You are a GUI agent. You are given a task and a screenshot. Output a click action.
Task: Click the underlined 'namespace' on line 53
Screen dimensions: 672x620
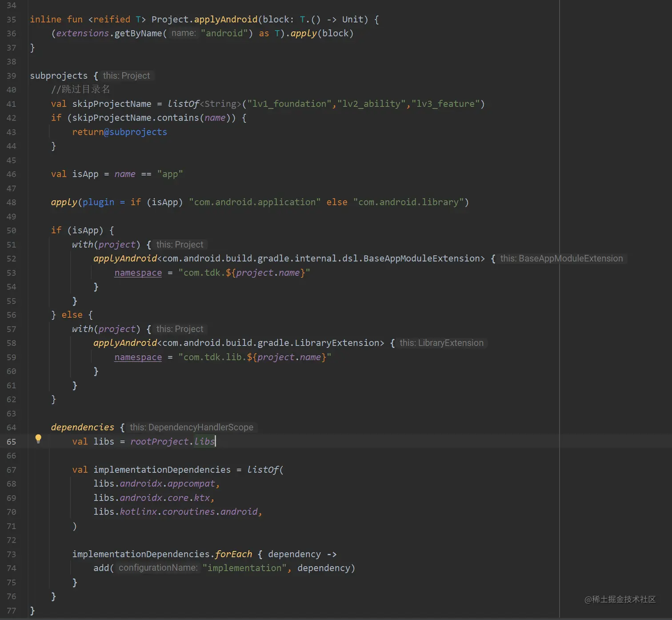pyautogui.click(x=138, y=273)
